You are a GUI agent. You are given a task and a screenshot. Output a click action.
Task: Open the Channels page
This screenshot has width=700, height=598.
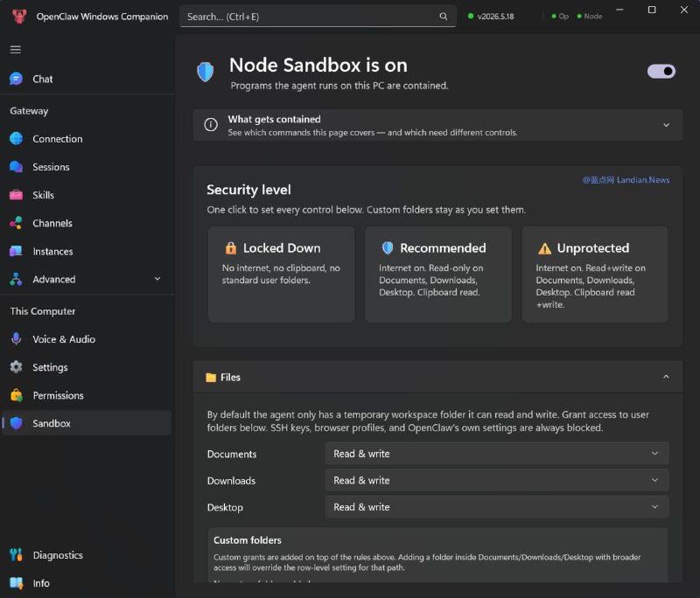[x=87, y=223]
